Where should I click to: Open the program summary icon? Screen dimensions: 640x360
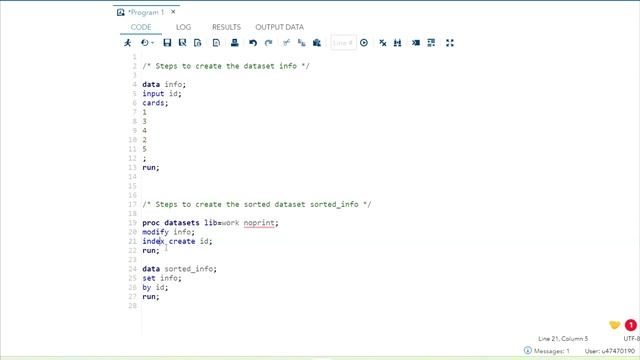coord(198,43)
